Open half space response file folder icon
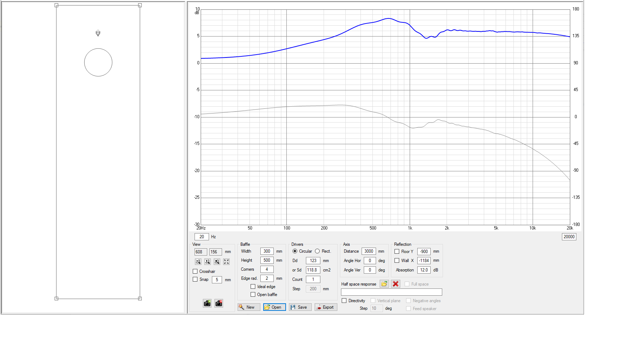This screenshot has height=347, width=644. pyautogui.click(x=384, y=284)
